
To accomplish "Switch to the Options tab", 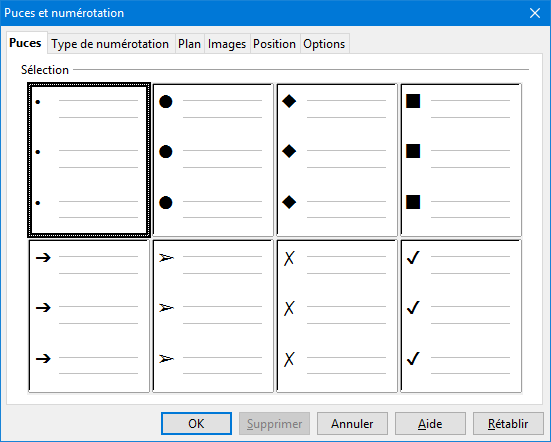I will (x=324, y=44).
